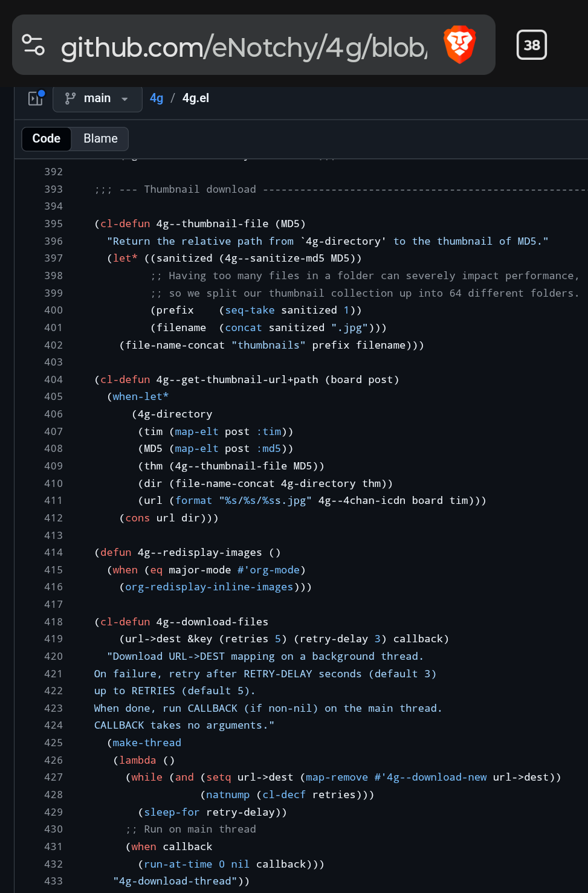Viewport: 588px width, 893px height.
Task: Tap the github.com URL address field
Action: point(244,47)
